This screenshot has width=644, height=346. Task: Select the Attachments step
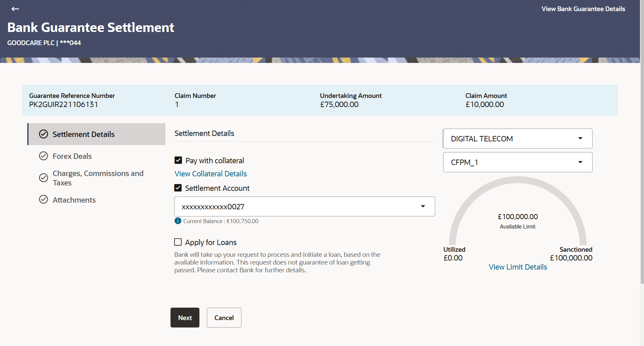[x=74, y=199]
